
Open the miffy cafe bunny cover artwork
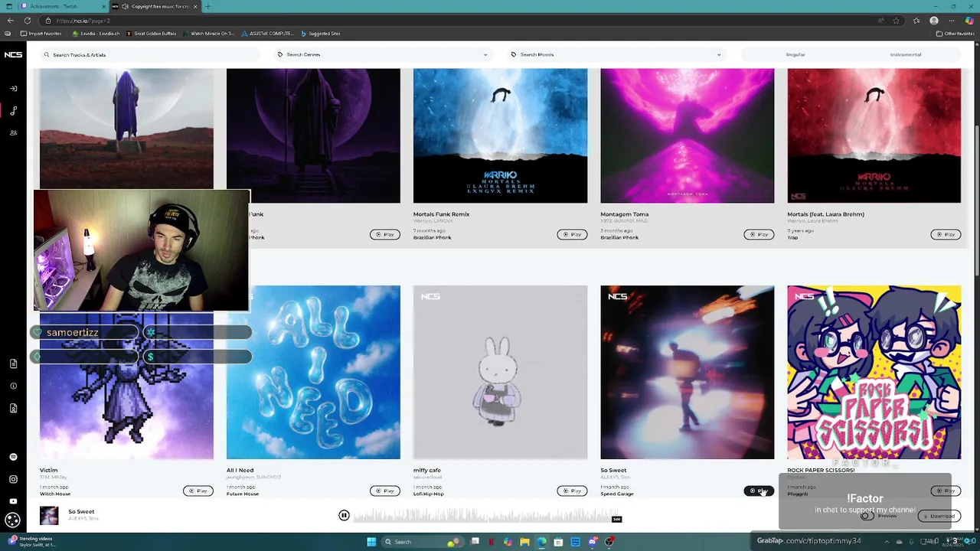[x=500, y=373]
